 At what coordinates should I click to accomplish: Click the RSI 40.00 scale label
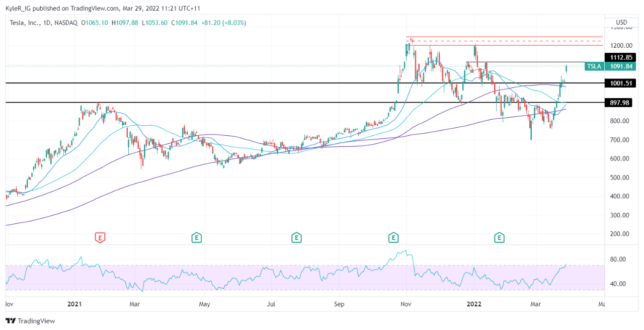click(619, 284)
